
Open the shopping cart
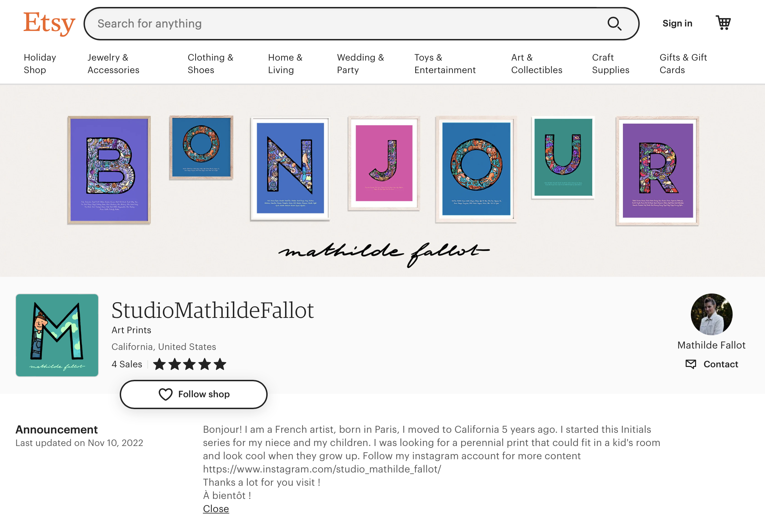click(x=723, y=23)
